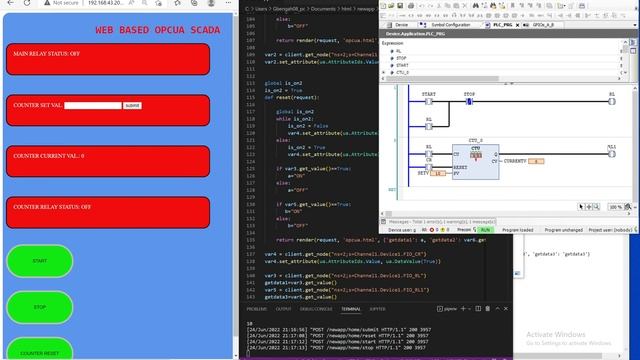Viewport: 640px width, 360px height.
Task: Open terminal launch profile dropdown
Action: click(469, 309)
